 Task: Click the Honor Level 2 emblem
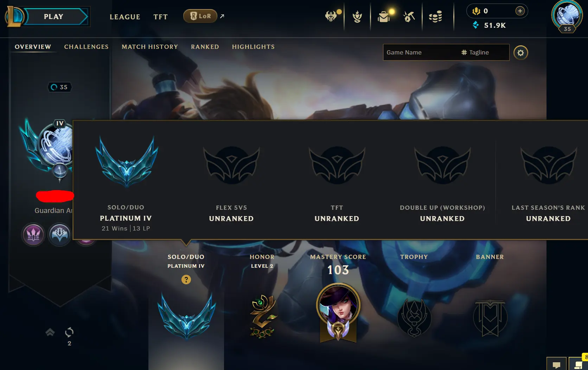[262, 316]
